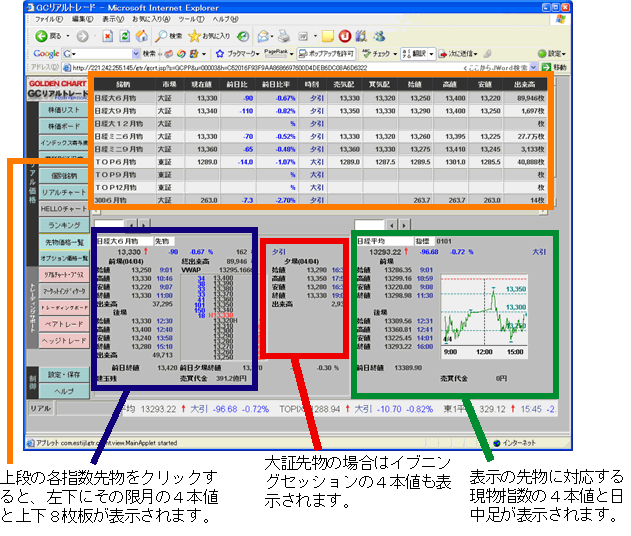The image size is (631, 536).
Task: Open the sidebar ヘルプ button
Action: 64,391
